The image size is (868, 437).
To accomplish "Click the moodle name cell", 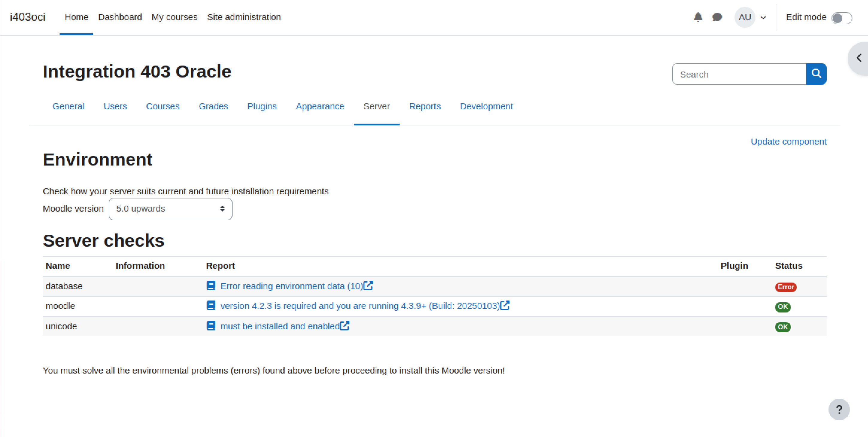I will pos(60,306).
